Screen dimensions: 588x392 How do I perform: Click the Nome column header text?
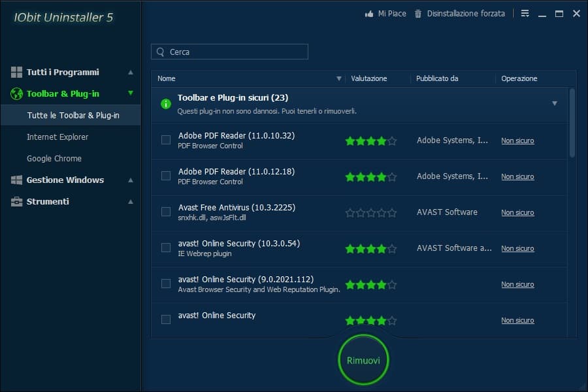167,78
